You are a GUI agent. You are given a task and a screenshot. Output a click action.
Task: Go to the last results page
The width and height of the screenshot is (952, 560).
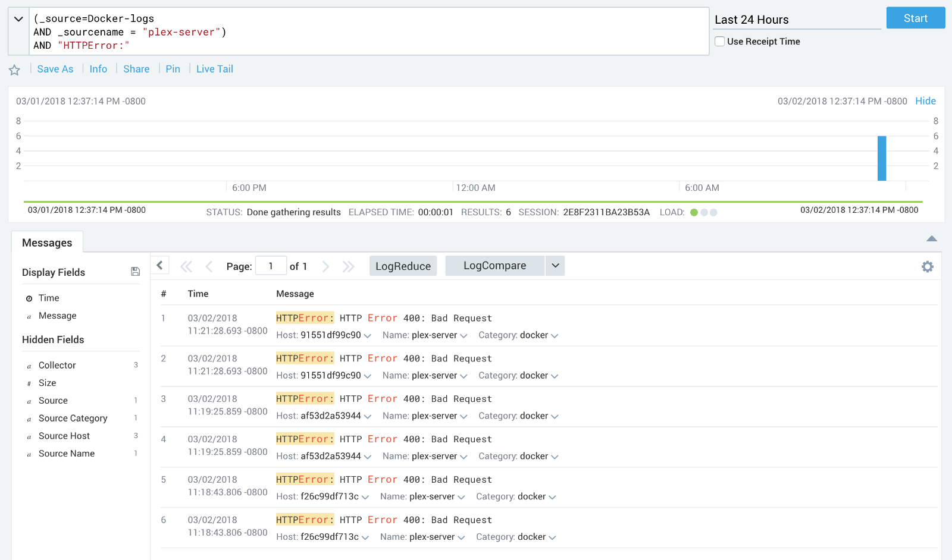tap(348, 266)
